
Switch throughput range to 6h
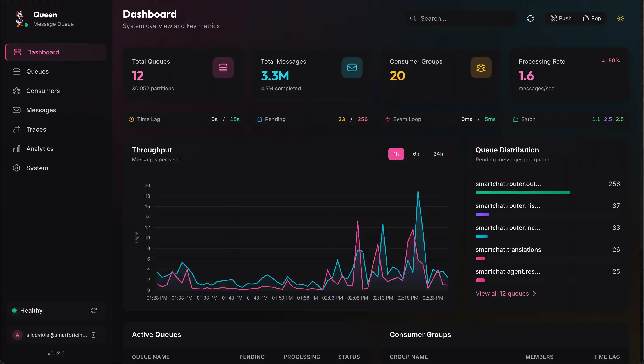point(416,154)
